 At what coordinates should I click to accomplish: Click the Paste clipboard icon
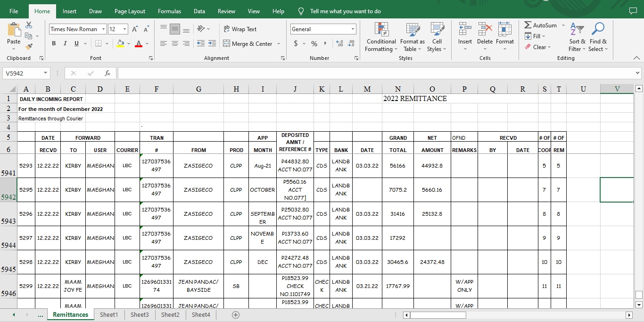click(x=14, y=30)
